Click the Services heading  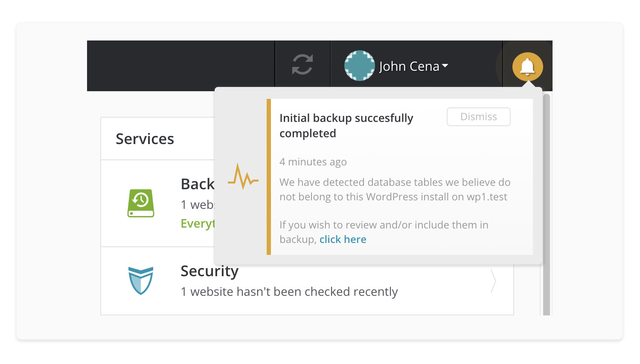pos(145,139)
